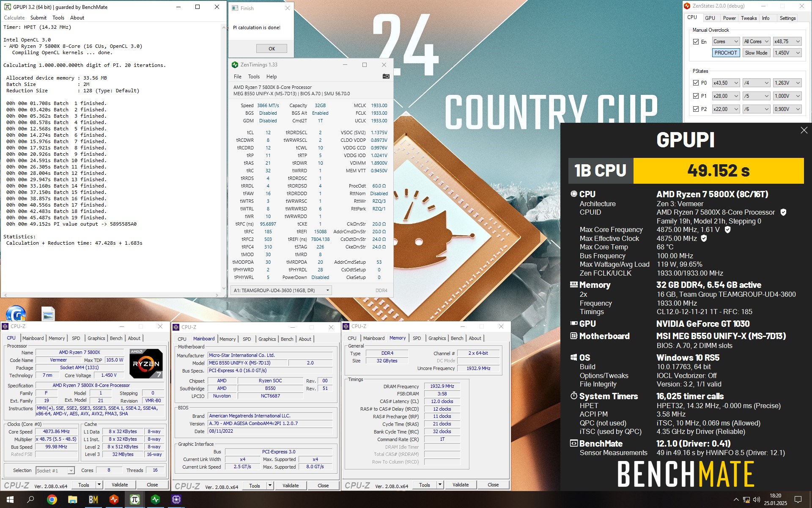Image resolution: width=812 pixels, height=508 pixels.
Task: Click Validate in left CPU-Z window
Action: click(x=120, y=485)
